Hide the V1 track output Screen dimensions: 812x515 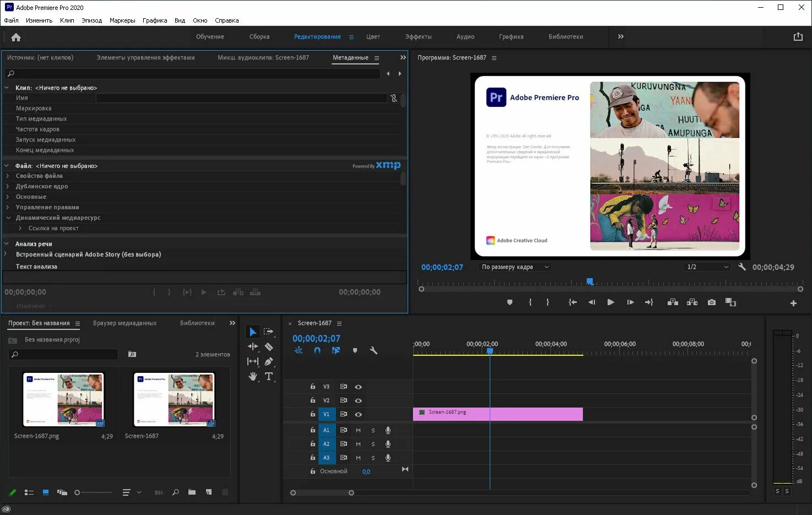[358, 414]
